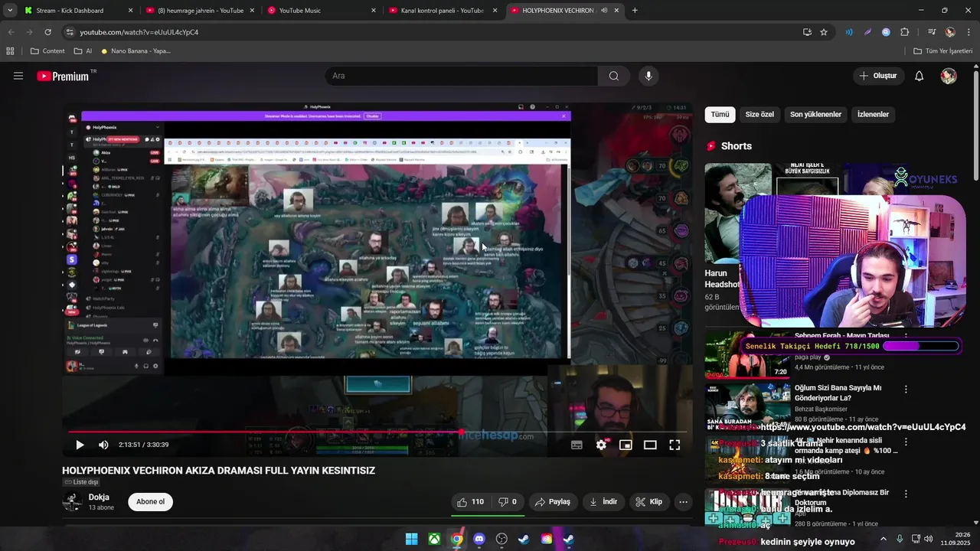Open Windows Start menu
Image resolution: width=980 pixels, height=551 pixels.
coord(411,539)
